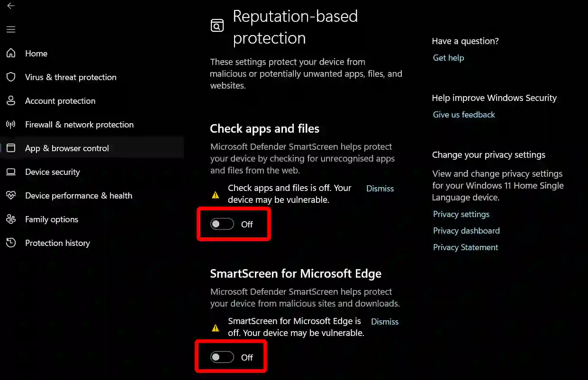Enable the Check apps and files toggle
Image resolution: width=588 pixels, height=380 pixels.
pos(222,224)
